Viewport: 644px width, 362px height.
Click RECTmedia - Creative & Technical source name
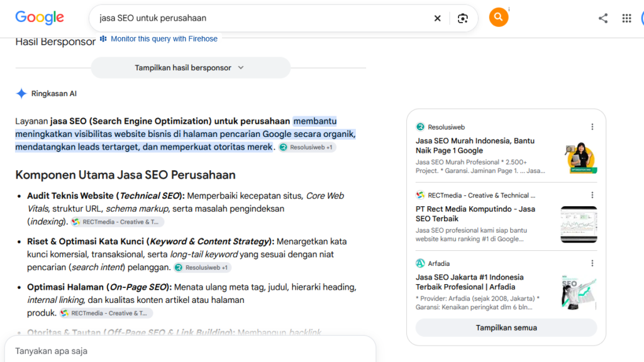tap(481, 195)
